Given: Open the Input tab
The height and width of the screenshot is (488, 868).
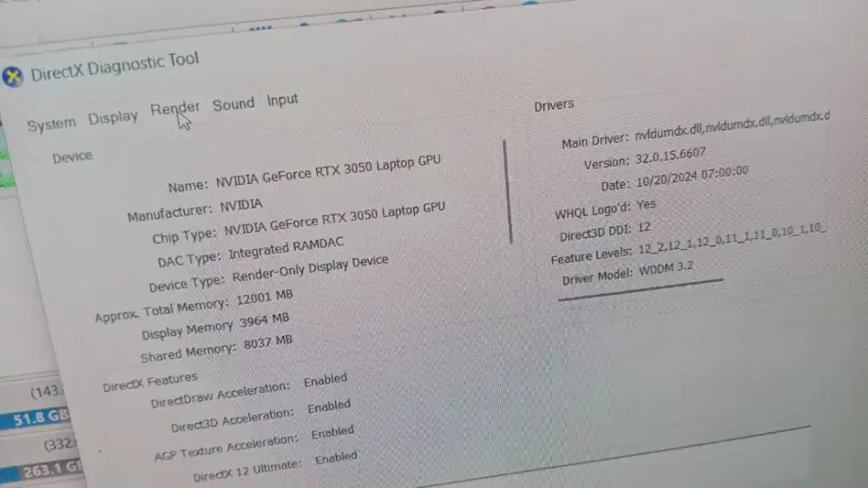Looking at the screenshot, I should [282, 100].
